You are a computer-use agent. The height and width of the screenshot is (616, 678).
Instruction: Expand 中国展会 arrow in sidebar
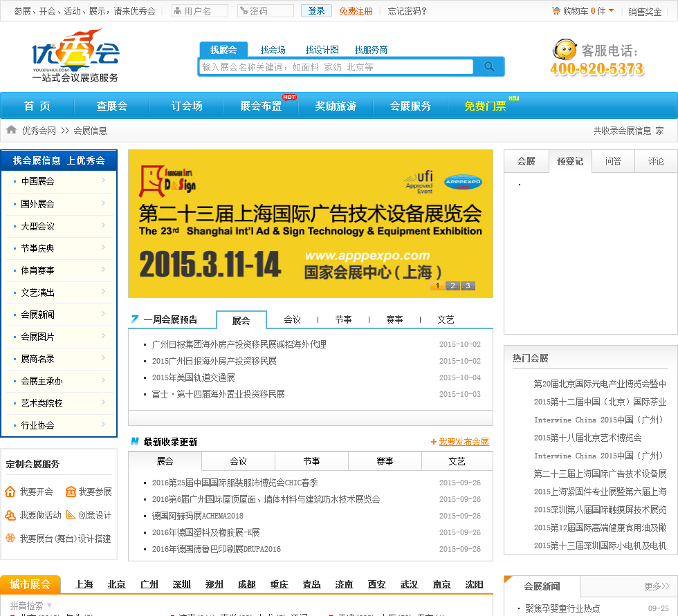coord(103,180)
